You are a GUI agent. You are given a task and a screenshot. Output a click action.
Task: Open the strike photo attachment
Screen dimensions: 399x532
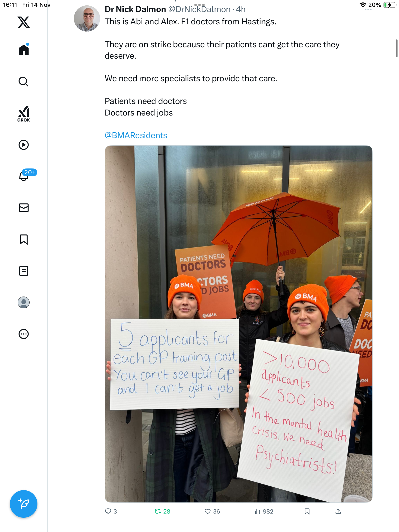[238, 324]
